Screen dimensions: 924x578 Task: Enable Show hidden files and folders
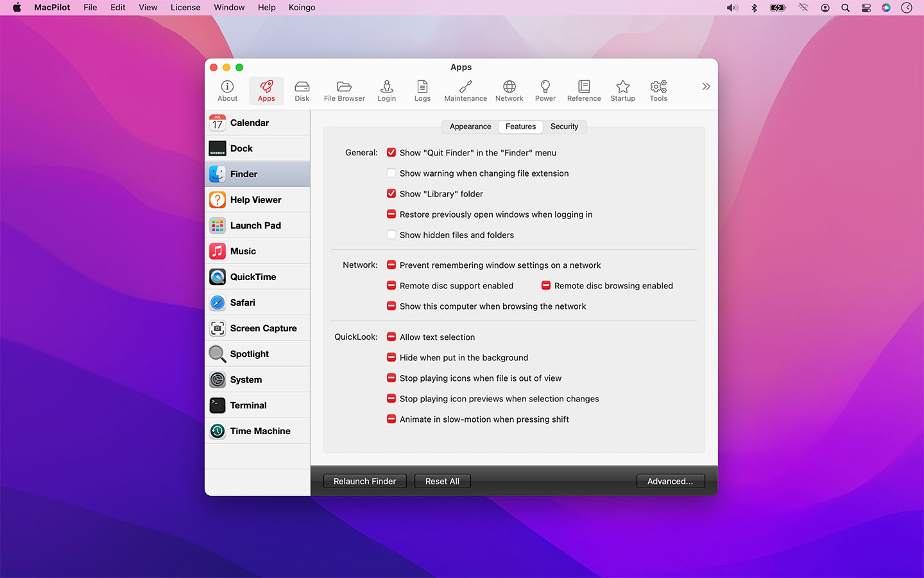point(391,234)
